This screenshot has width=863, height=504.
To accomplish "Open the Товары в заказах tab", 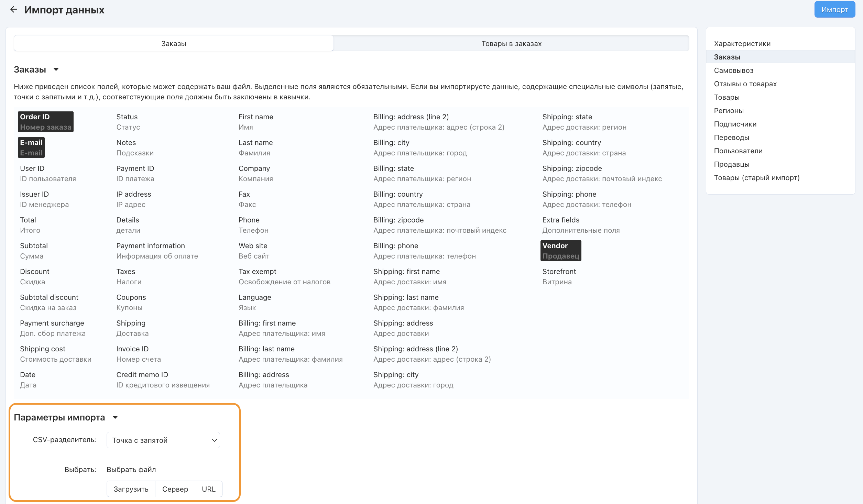I will coord(511,44).
